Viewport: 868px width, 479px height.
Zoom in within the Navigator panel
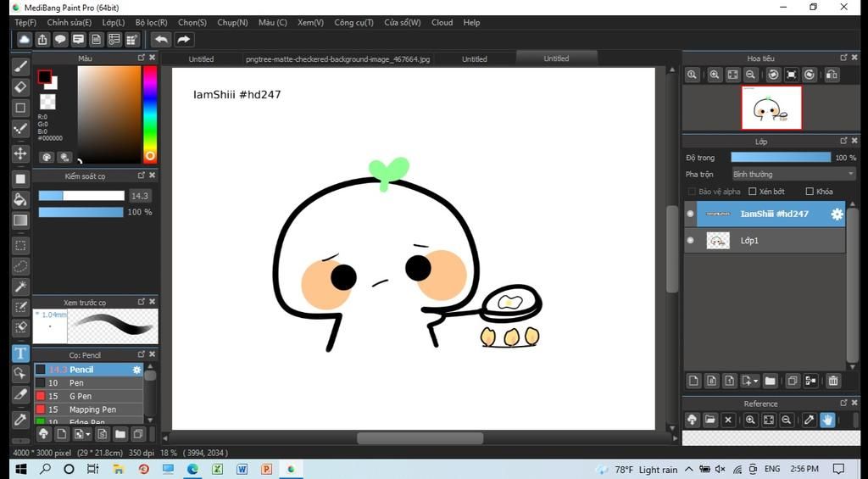coord(714,75)
